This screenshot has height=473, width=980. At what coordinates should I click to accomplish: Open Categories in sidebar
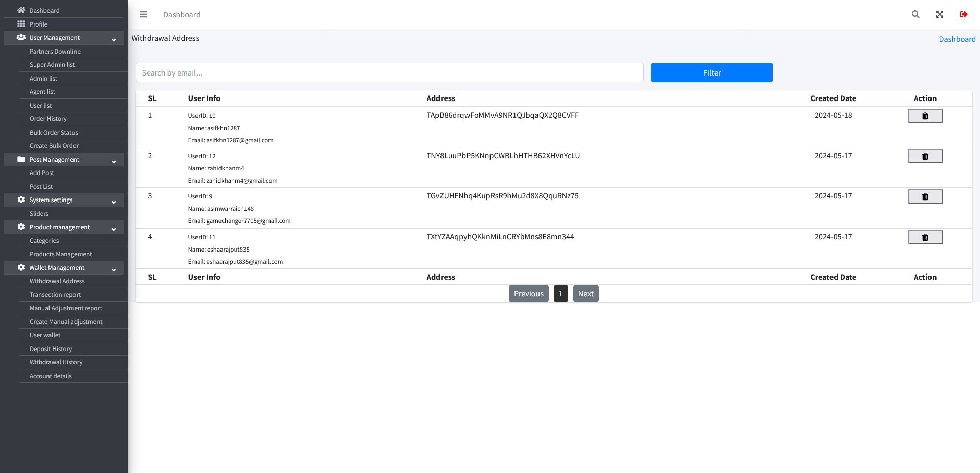(44, 241)
